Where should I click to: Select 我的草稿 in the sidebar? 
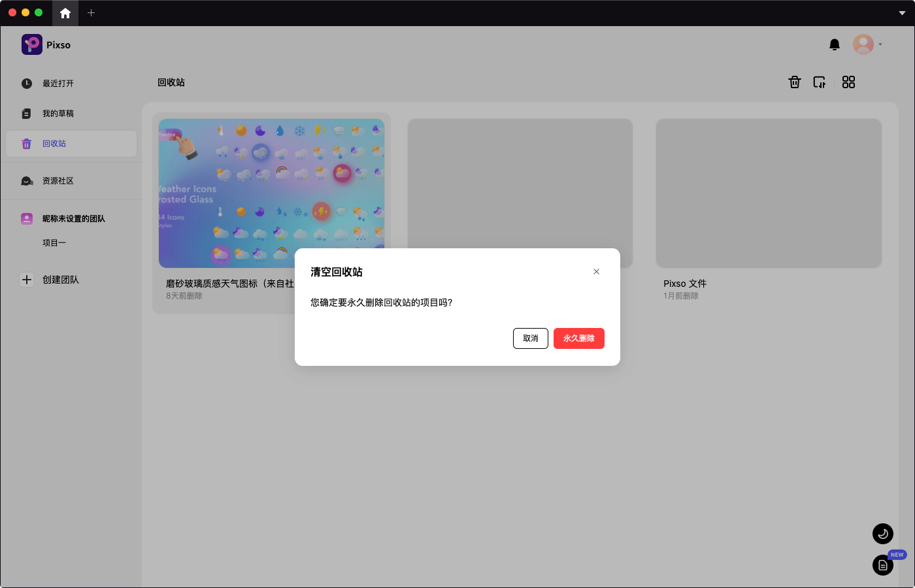click(71, 114)
